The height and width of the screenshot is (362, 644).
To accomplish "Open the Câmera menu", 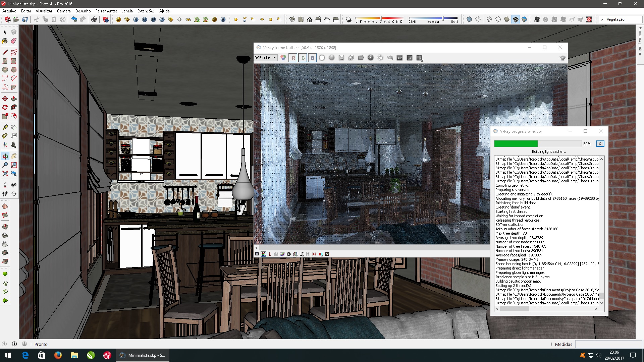I will point(64,11).
